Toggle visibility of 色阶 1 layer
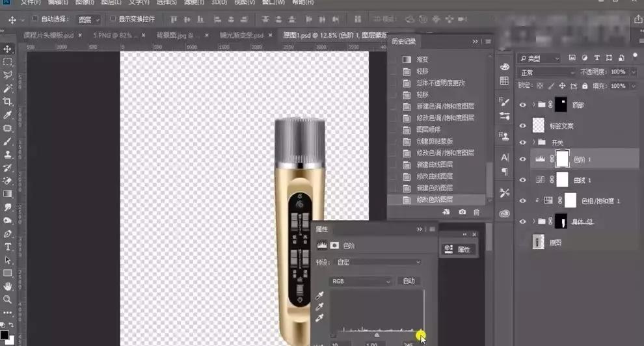 (522, 159)
